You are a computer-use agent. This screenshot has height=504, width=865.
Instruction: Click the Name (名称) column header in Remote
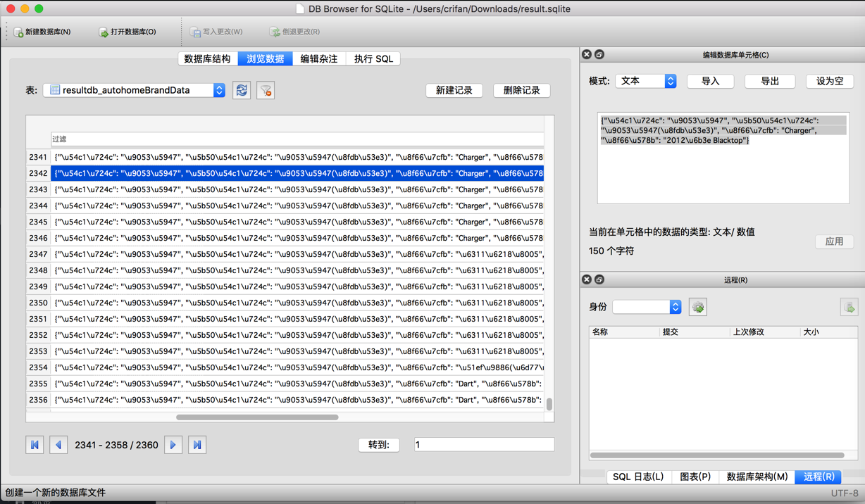tap(624, 332)
